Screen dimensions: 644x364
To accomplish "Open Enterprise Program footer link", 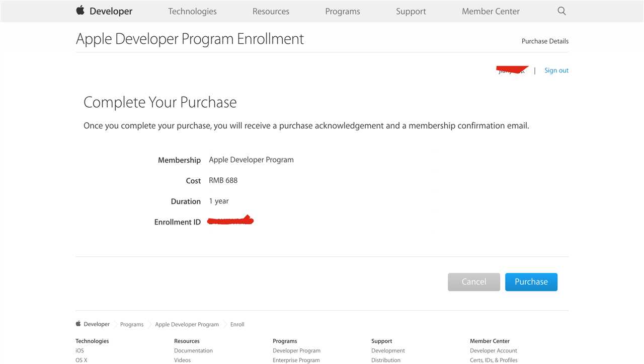I will [296, 360].
